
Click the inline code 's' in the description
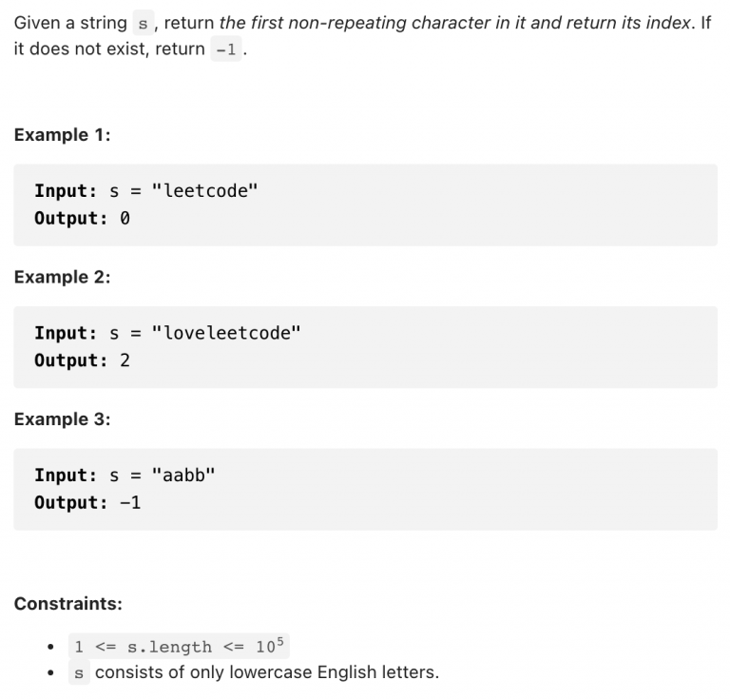144,23
